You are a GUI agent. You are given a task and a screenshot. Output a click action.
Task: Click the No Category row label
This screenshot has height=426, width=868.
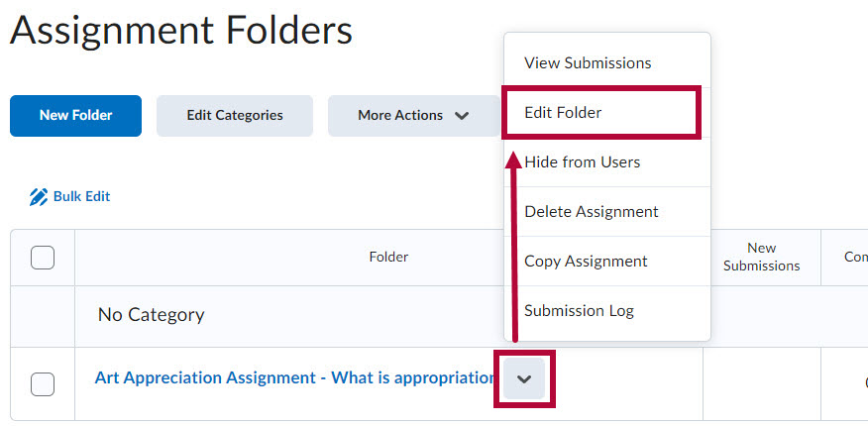(151, 315)
